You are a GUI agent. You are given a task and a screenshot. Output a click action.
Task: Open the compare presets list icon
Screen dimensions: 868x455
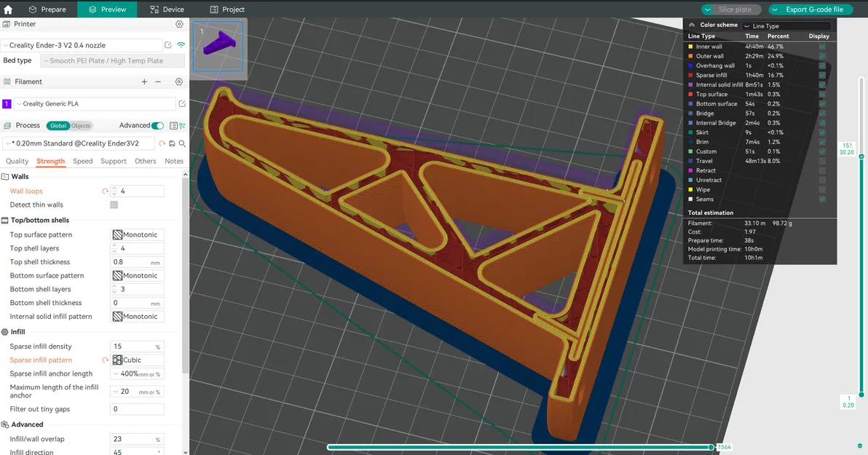tap(173, 126)
